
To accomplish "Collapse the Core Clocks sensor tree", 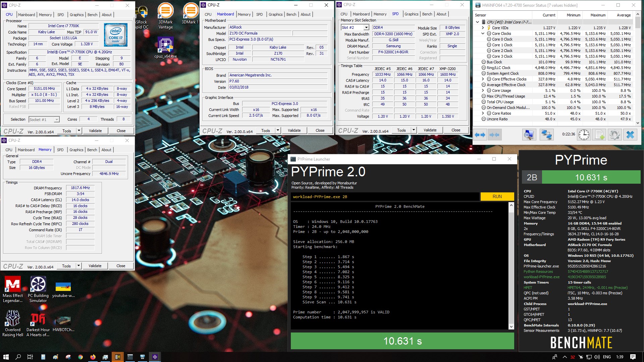I will (483, 34).
